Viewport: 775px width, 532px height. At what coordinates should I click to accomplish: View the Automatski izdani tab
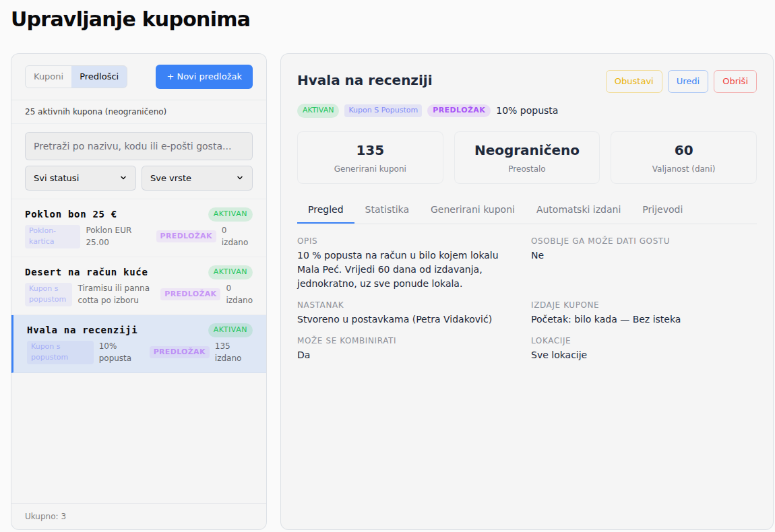click(x=578, y=209)
